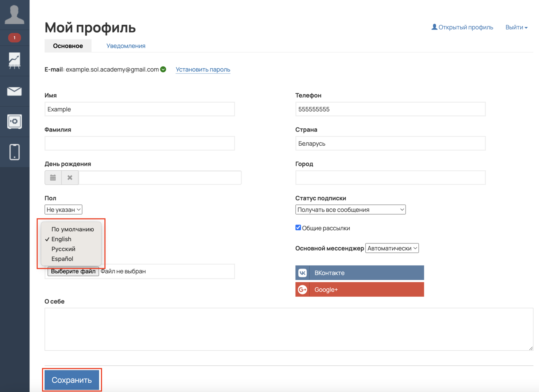Click into the Фамилия input field
Viewport: 539px width, 392px height.
click(x=140, y=143)
